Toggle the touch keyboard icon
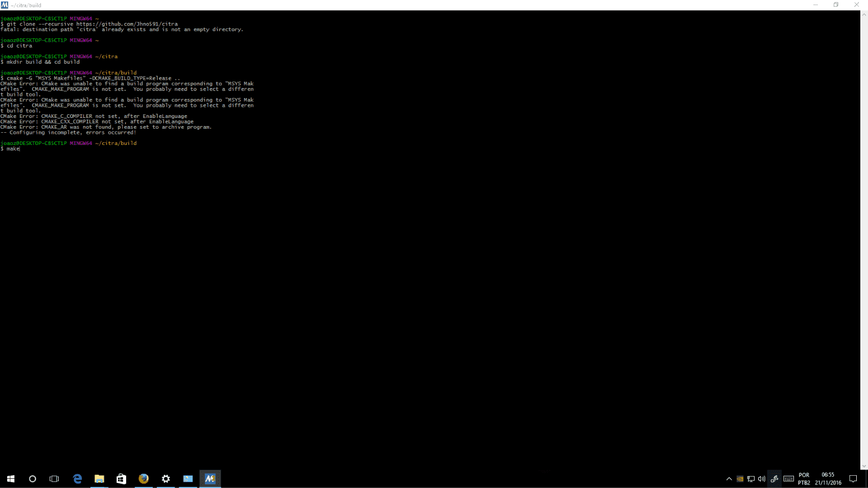868x488 pixels. 788,479
